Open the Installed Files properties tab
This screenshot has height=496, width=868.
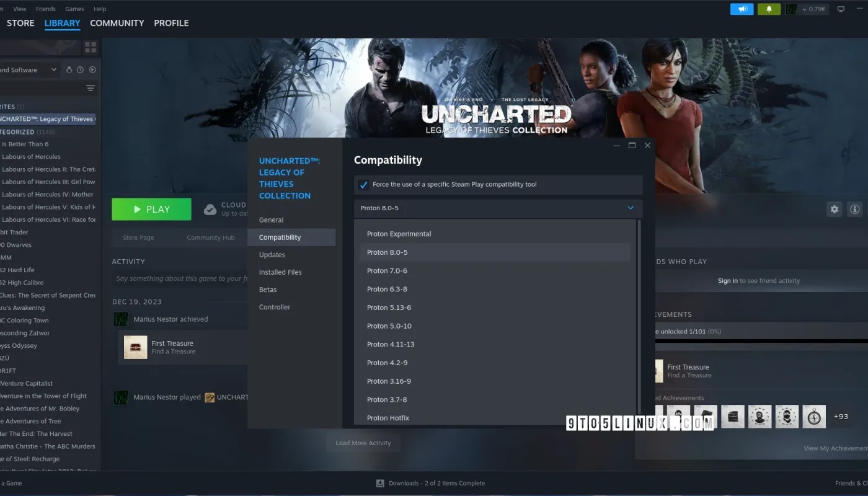[x=291, y=272]
